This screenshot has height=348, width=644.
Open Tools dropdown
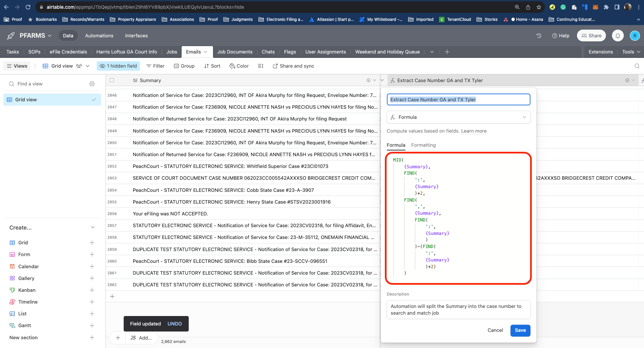point(631,52)
